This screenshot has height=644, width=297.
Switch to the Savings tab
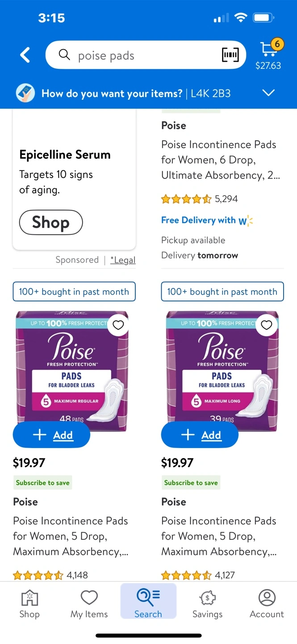point(207,604)
